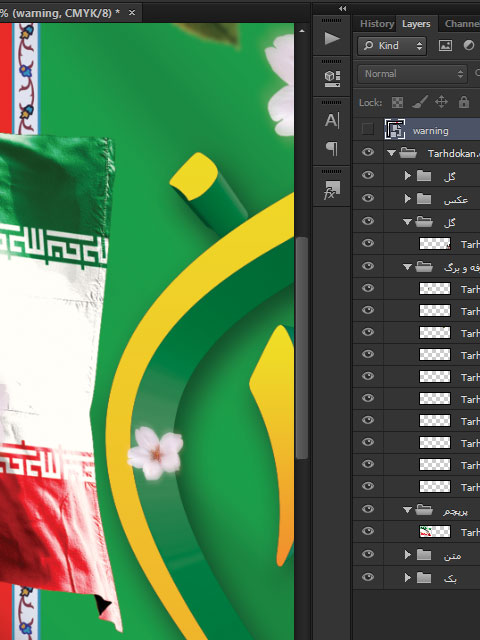Switch to the Channels tab
480x640 pixels.
(x=462, y=24)
